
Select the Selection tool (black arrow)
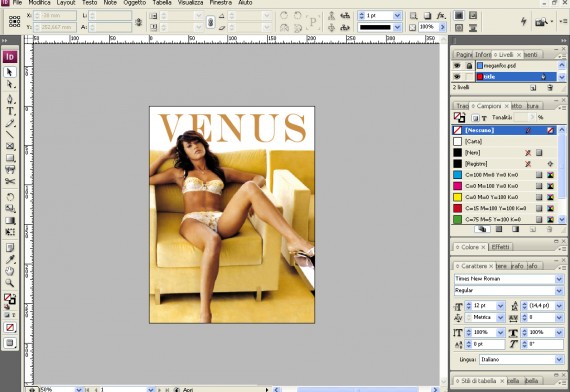[x=10, y=72]
